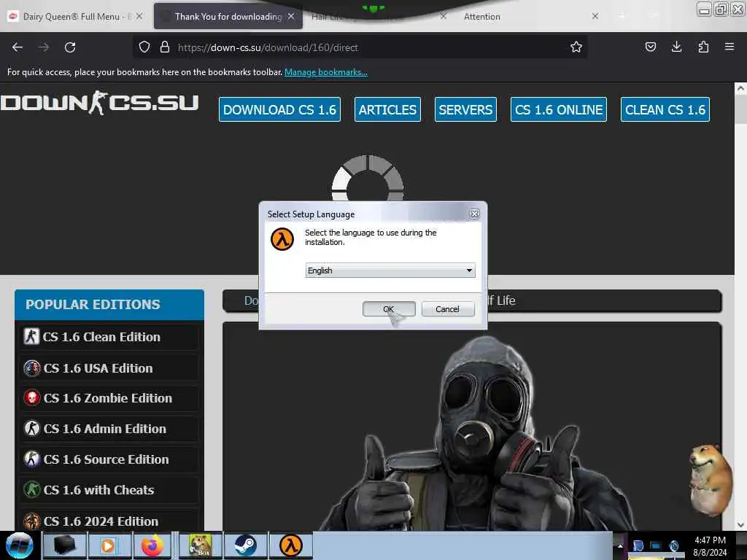The image size is (747, 560).
Task: Click Cancel in setup language dialog
Action: click(x=448, y=309)
